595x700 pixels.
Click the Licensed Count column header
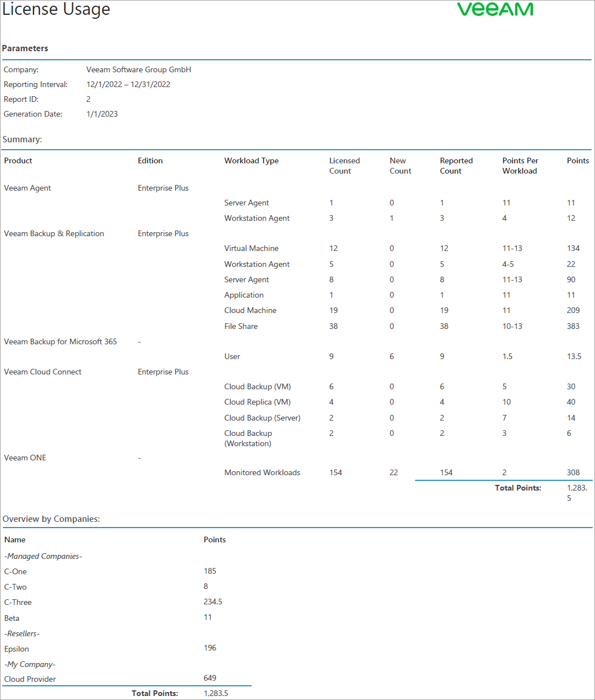(344, 166)
